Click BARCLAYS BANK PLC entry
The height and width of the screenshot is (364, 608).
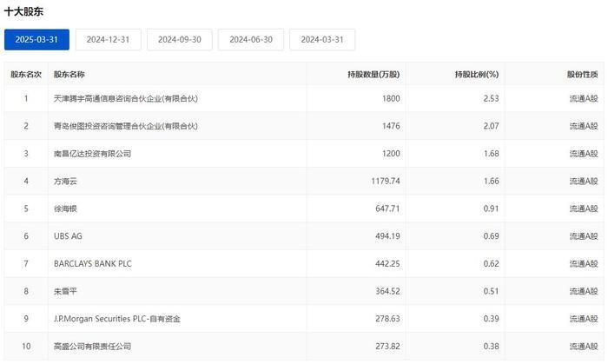92,264
